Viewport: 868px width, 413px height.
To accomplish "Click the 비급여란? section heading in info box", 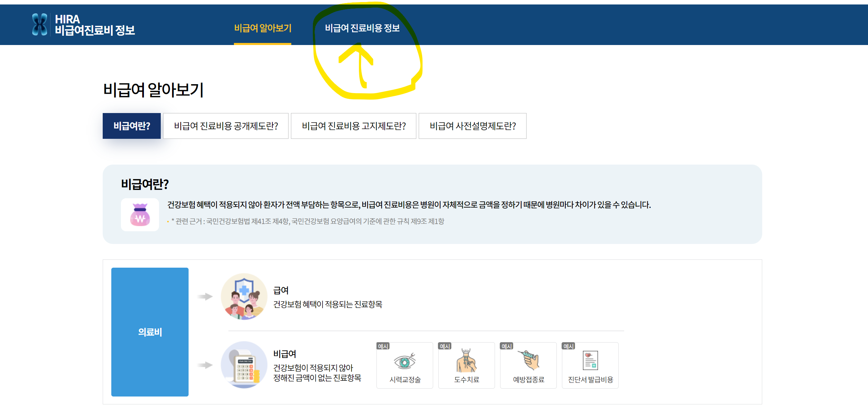I will coord(145,184).
